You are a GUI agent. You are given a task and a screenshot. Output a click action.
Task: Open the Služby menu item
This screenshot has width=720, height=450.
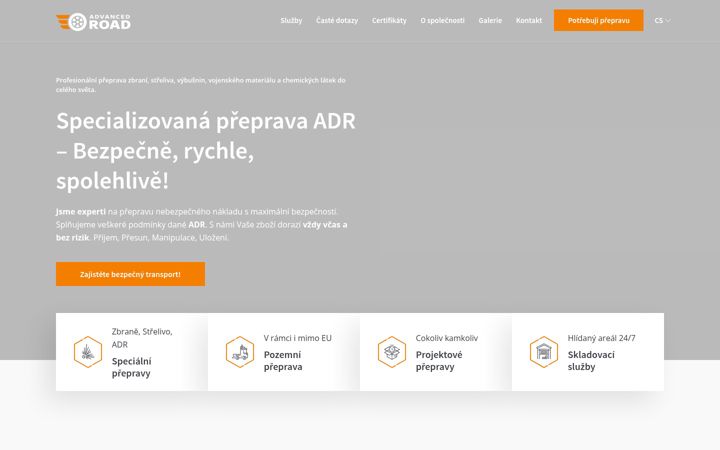coord(291,21)
